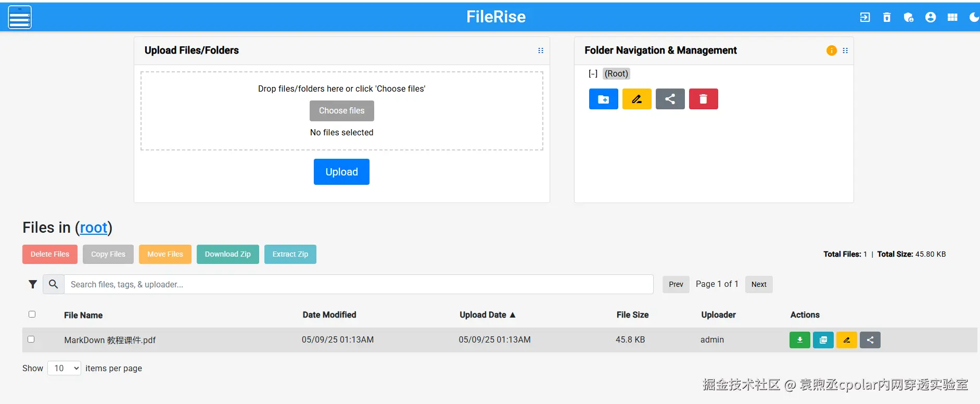This screenshot has height=404, width=980.
Task: Open the user profile icon
Action: point(931,17)
